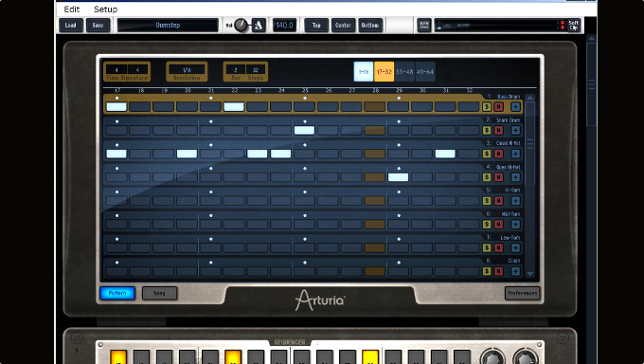Image resolution: width=644 pixels, height=364 pixels.
Task: Click the plus icon on Hi-Tom row
Action: click(515, 201)
